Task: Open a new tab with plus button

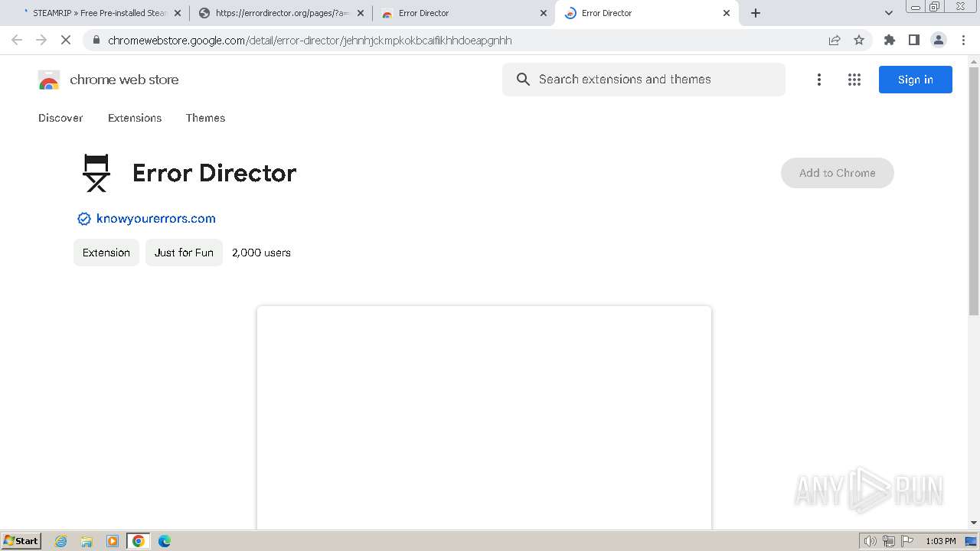Action: coord(756,13)
